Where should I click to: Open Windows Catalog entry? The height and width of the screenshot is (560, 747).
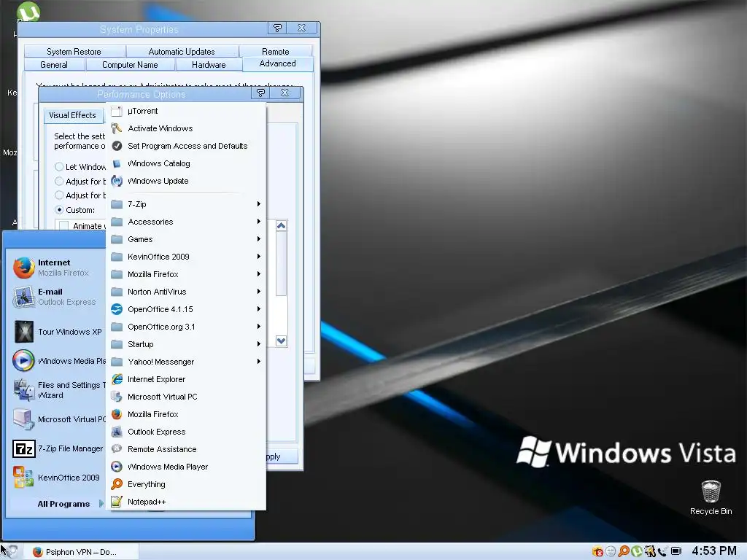[x=186, y=163]
